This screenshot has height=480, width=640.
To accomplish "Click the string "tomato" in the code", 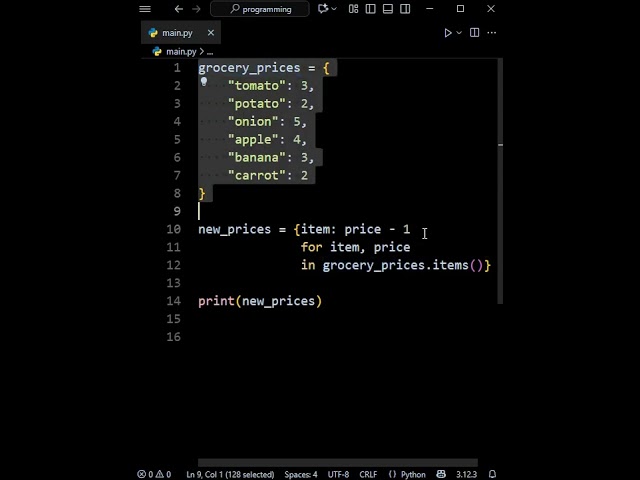I will (257, 86).
